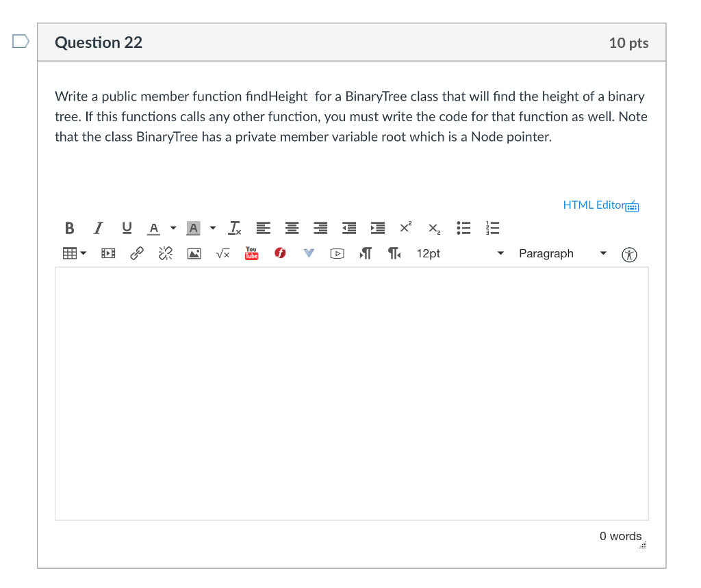The height and width of the screenshot is (588, 701).
Task: Open the math equation editor
Action: coord(222,253)
